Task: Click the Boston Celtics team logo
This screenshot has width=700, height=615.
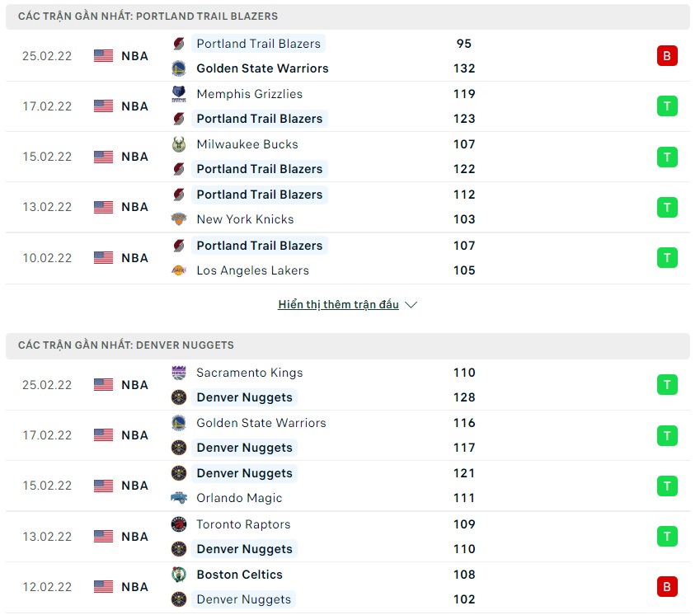Action: click(179, 575)
